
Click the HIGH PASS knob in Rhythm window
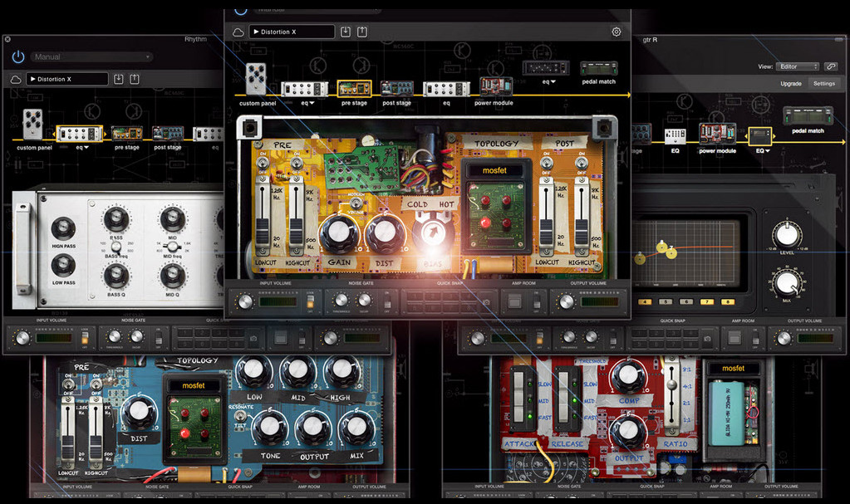[63, 228]
